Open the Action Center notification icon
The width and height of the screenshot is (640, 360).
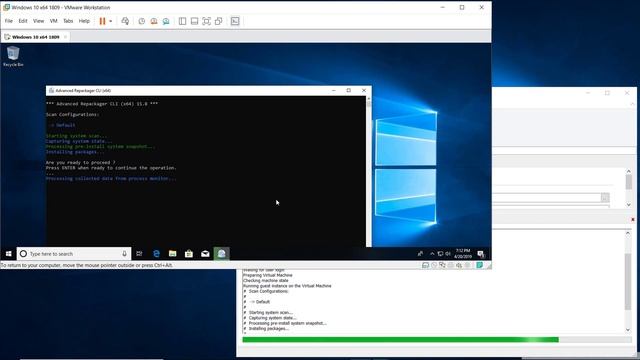click(x=481, y=253)
